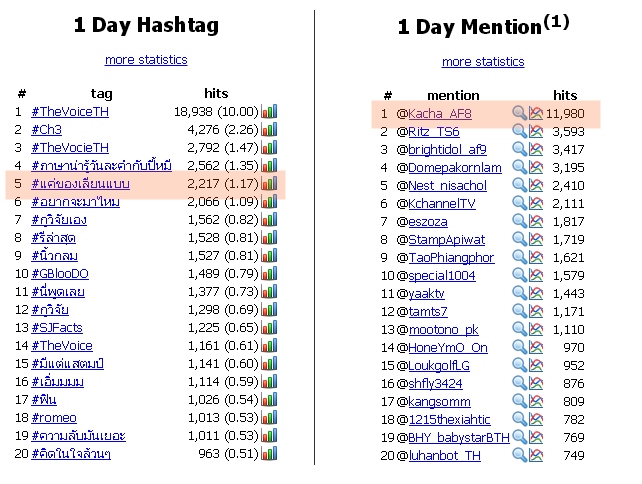The image size is (642, 484).
Task: Visit the @Domepakornlam mention link
Action: click(x=455, y=167)
